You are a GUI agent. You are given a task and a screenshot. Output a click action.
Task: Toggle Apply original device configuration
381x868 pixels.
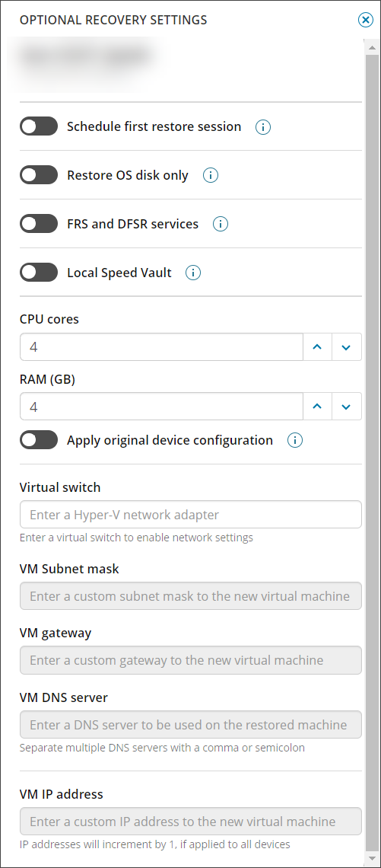pos(39,440)
